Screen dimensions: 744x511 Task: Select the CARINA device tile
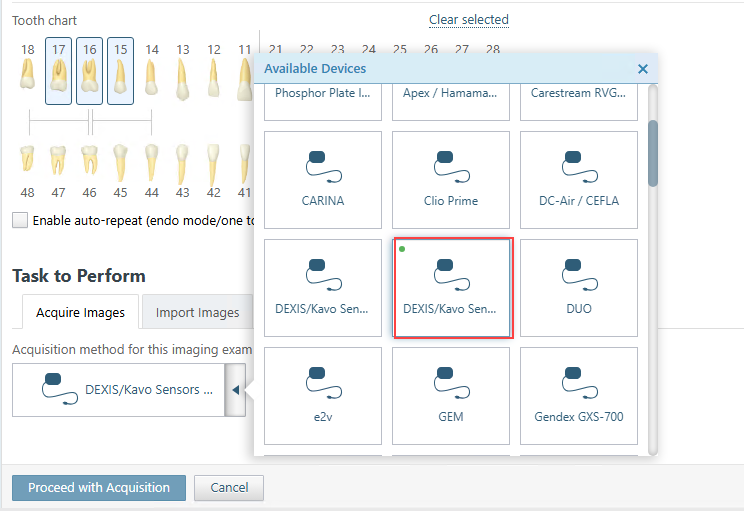(323, 180)
